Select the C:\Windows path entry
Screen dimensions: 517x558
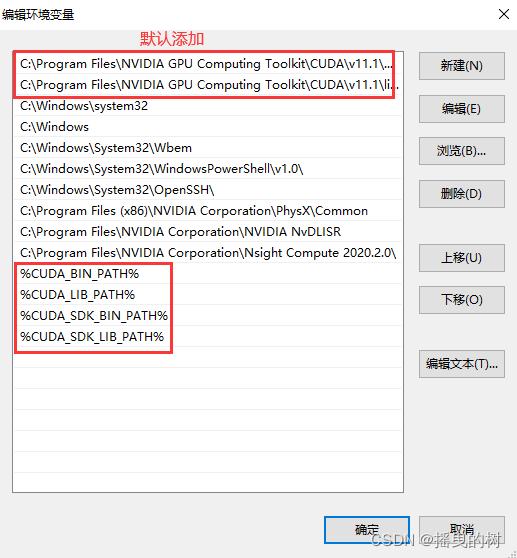tap(208, 127)
